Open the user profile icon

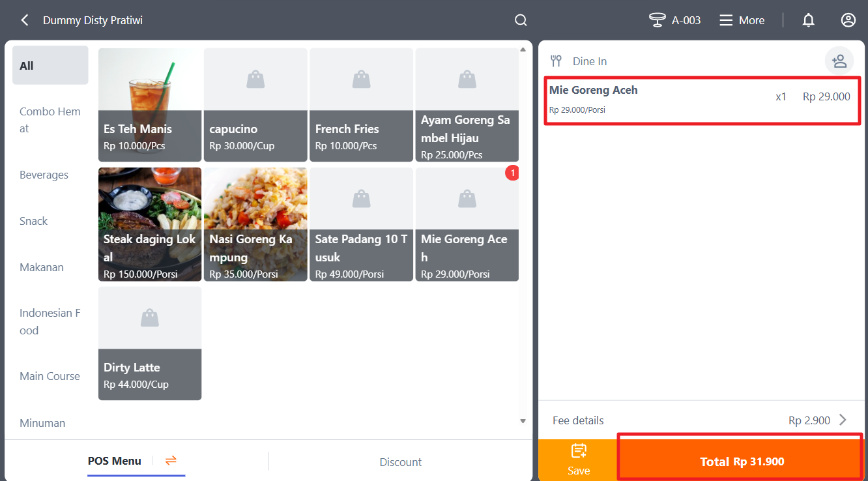(x=848, y=20)
